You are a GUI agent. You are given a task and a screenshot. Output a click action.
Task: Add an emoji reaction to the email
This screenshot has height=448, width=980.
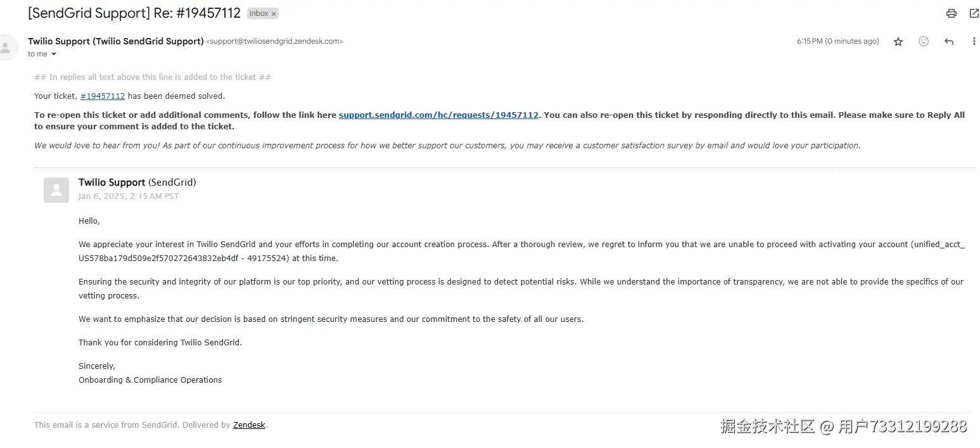pos(924,42)
